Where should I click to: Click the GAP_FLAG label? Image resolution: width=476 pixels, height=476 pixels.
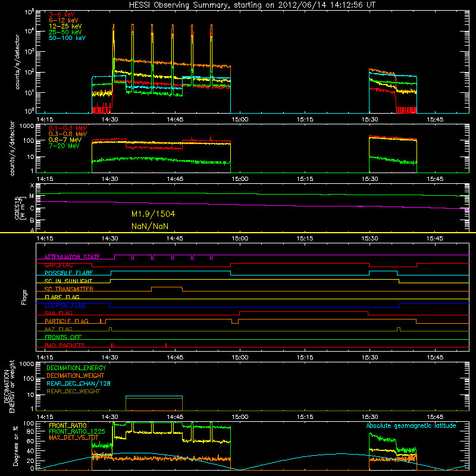(x=58, y=265)
